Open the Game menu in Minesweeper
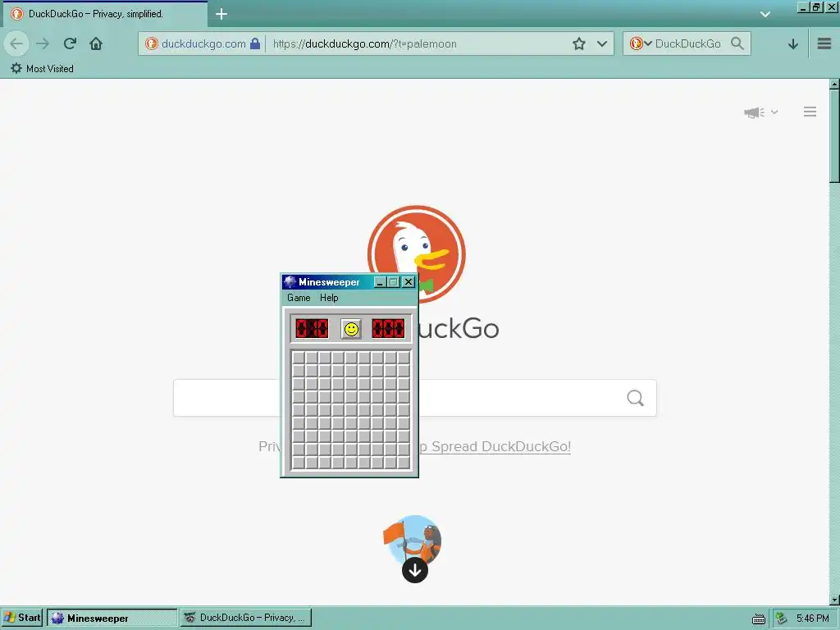 click(299, 298)
